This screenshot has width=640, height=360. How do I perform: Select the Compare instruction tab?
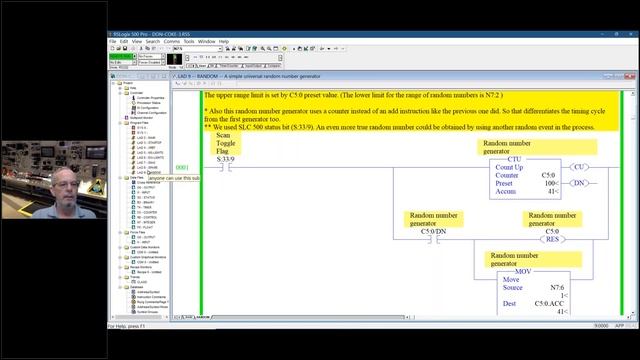tap(273, 66)
